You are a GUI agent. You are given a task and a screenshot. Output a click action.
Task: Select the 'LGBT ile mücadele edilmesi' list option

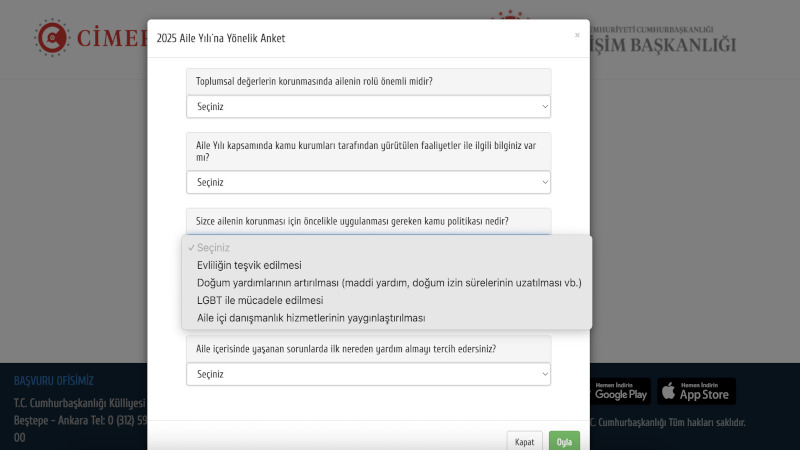click(x=260, y=300)
